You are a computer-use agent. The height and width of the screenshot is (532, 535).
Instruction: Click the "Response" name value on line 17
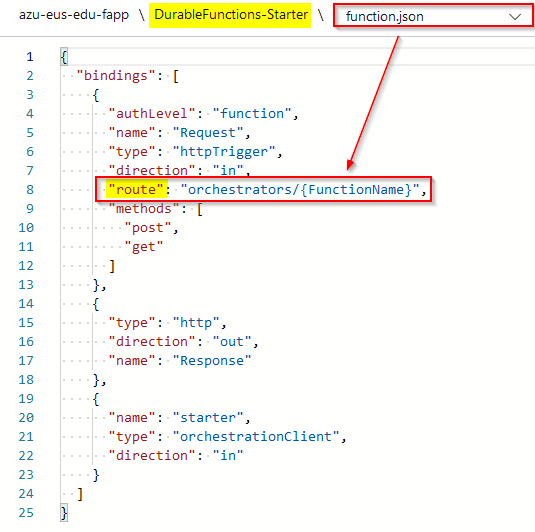(212, 360)
